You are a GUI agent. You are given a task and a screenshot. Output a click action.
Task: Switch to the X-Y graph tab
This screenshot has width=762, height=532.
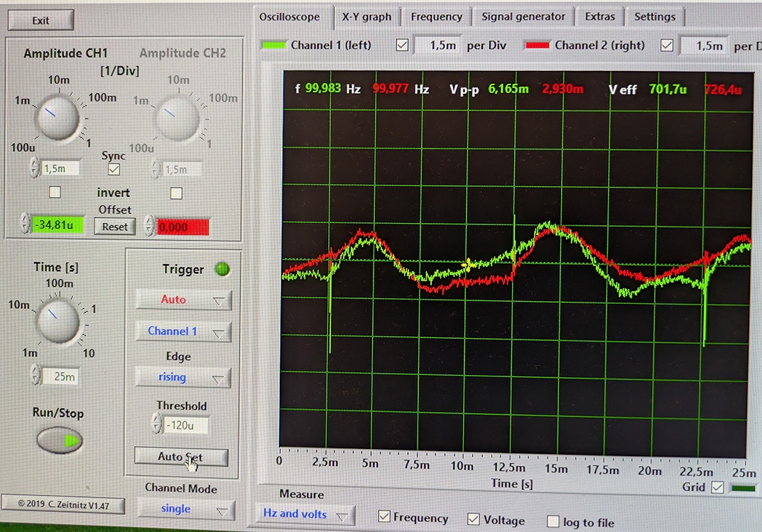click(366, 17)
